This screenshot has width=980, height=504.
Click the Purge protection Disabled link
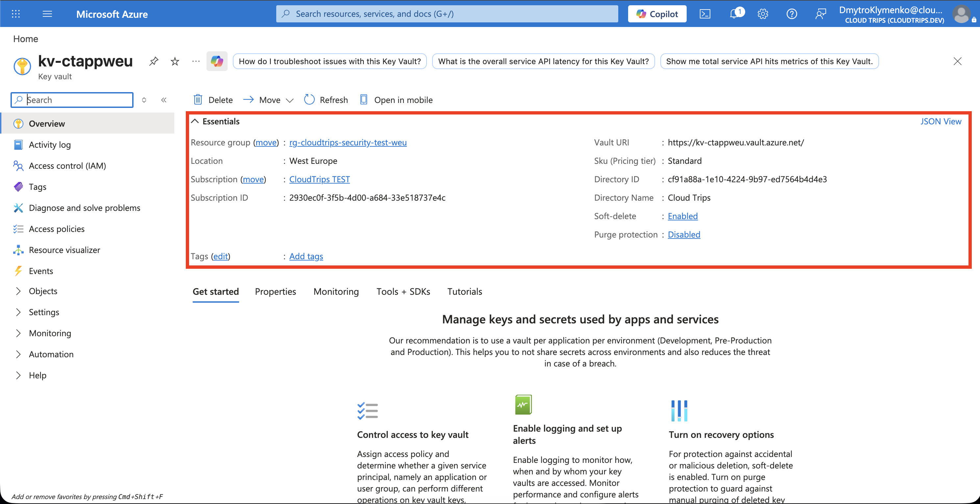(684, 235)
